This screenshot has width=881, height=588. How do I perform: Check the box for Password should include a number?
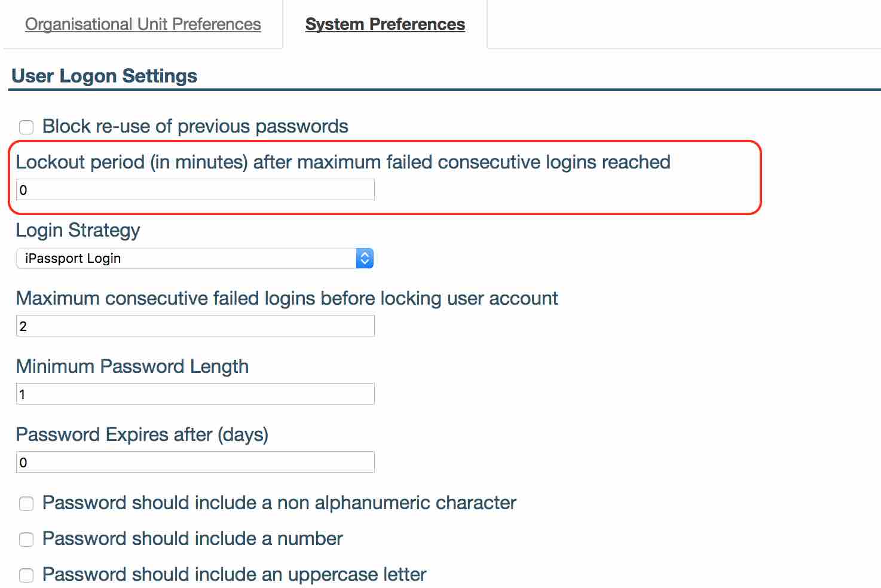[x=26, y=540]
